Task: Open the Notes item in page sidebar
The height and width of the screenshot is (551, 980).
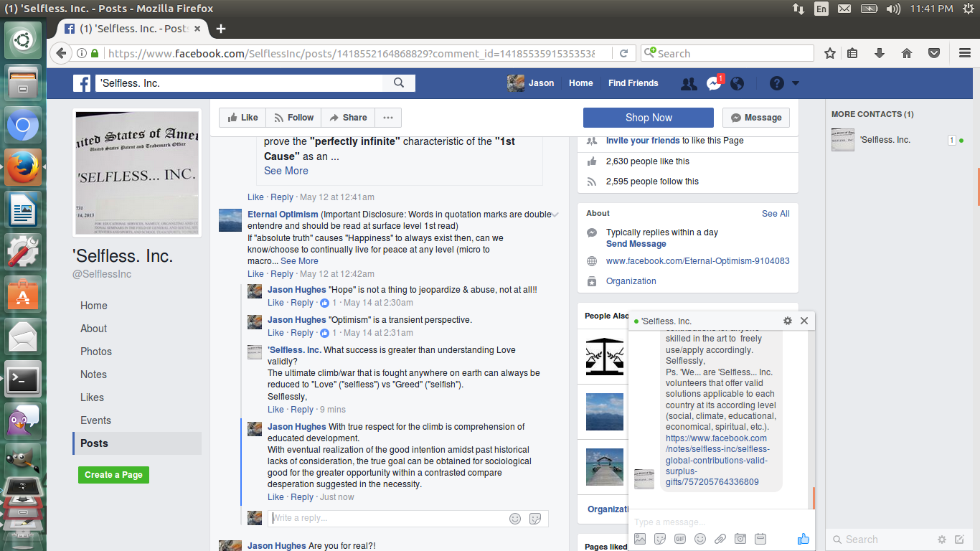Action: click(x=93, y=375)
